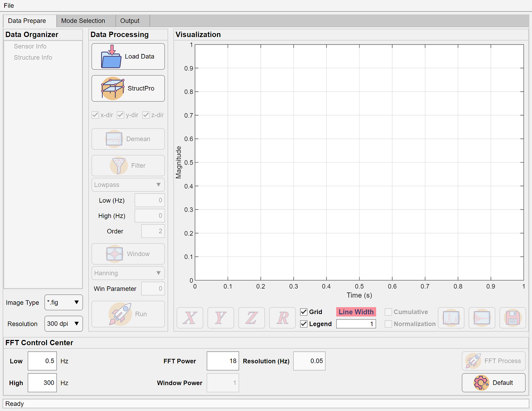Open the Lowpass filter type dropdown
Viewport: 532px width, 411px height.
coord(128,185)
